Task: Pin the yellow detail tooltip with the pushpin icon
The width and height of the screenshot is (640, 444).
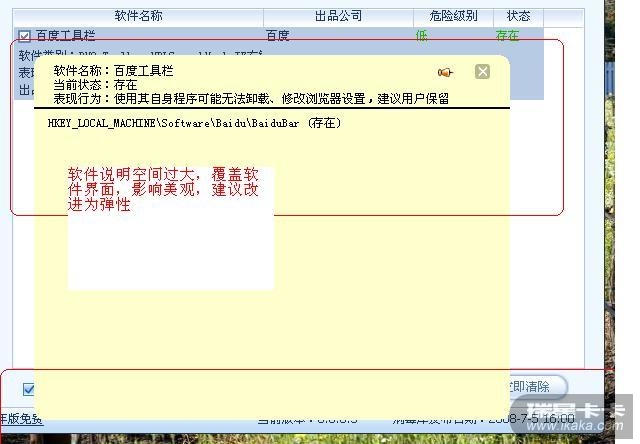Action: point(445,72)
